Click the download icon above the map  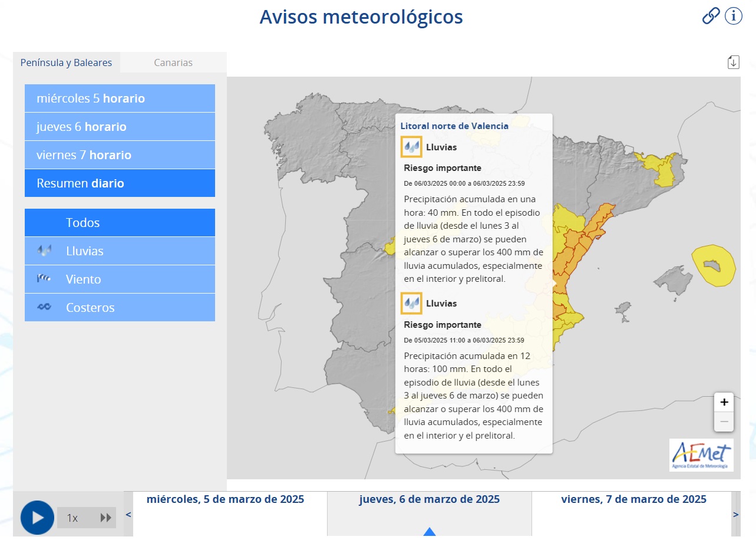click(x=733, y=61)
